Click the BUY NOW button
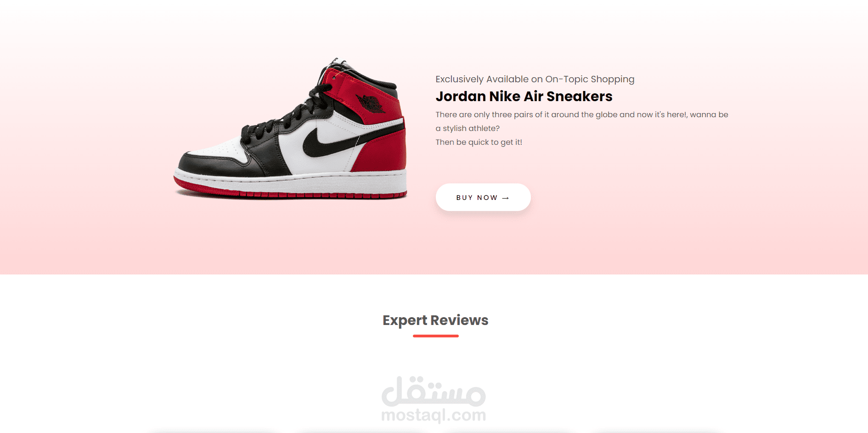Viewport: 868px width, 433px height. click(483, 198)
